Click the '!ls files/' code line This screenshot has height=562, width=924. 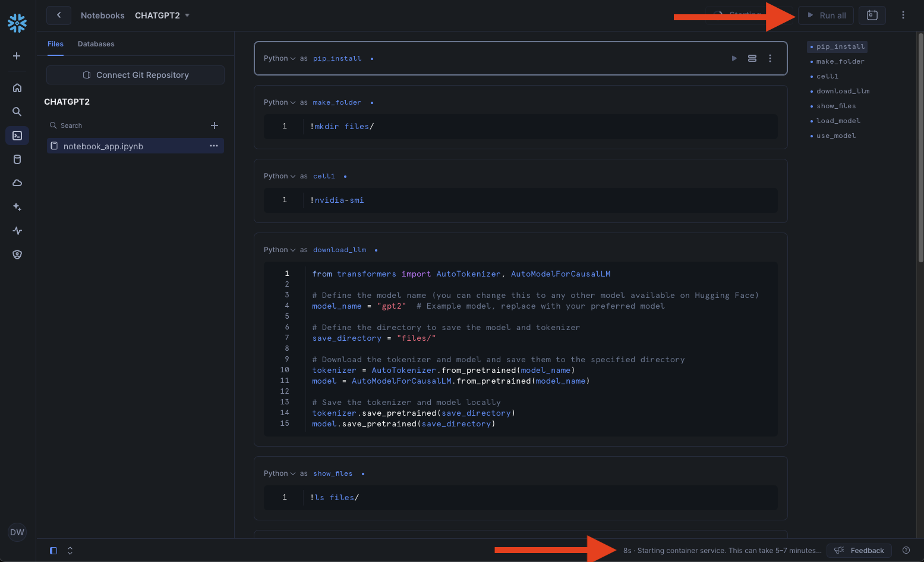(335, 497)
